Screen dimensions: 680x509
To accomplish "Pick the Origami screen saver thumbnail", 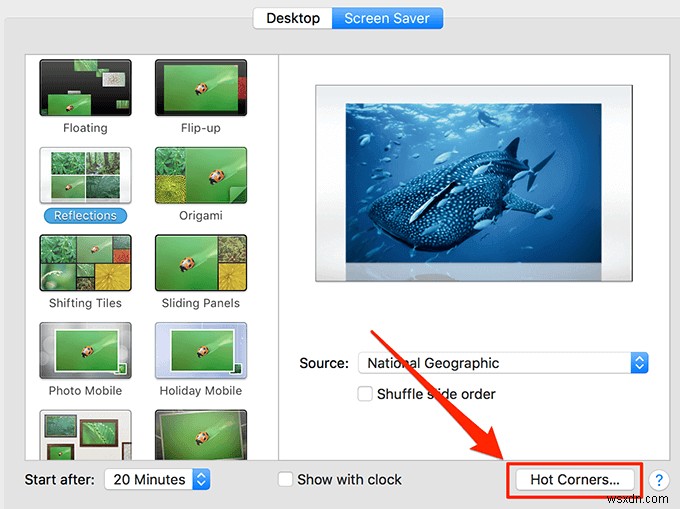I will point(201,175).
